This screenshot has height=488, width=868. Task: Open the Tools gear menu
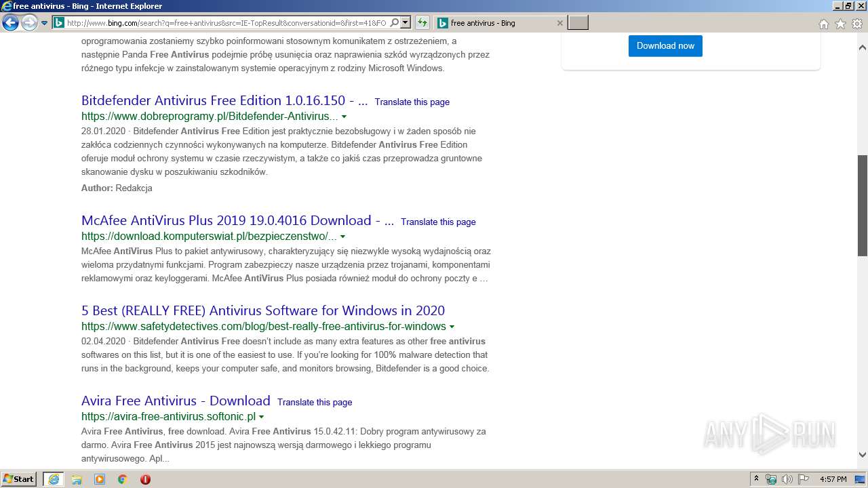pos(856,24)
